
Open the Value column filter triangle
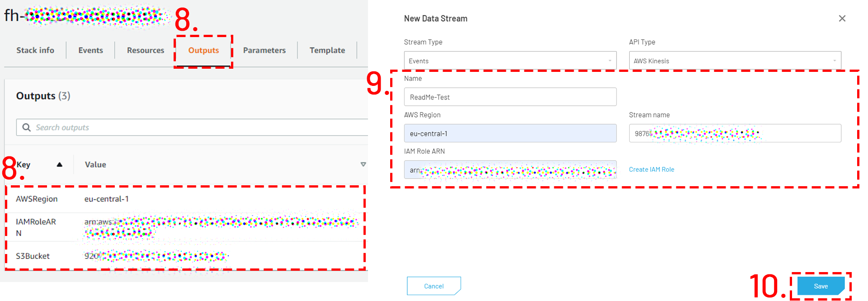(363, 165)
